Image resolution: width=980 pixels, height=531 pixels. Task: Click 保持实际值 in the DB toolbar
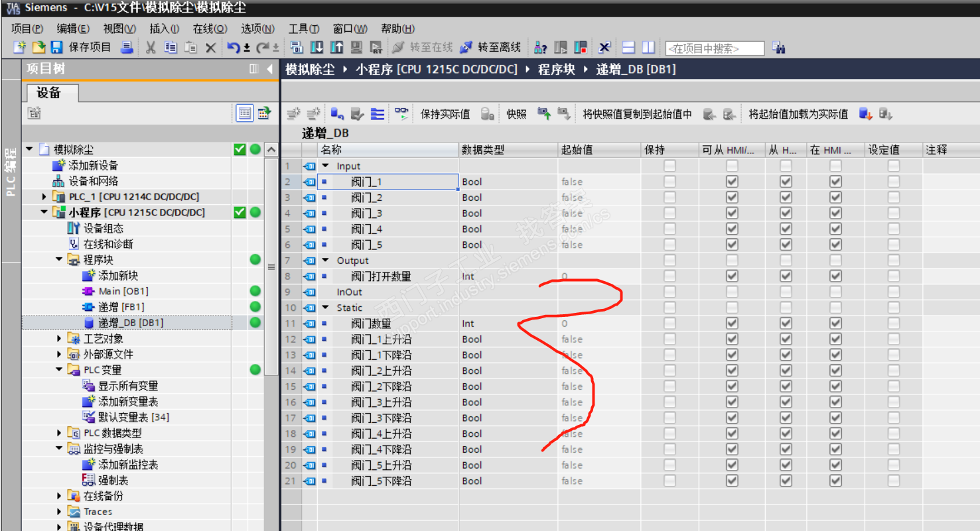pos(445,114)
